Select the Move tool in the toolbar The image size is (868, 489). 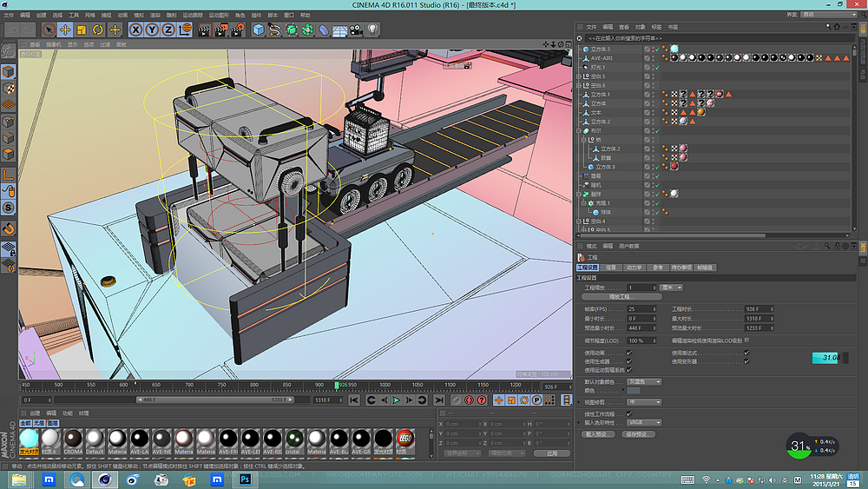click(65, 30)
